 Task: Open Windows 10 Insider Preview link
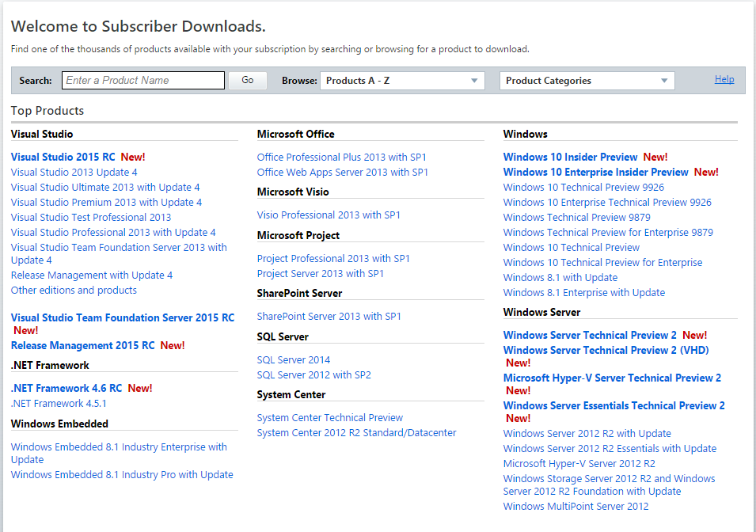571,157
